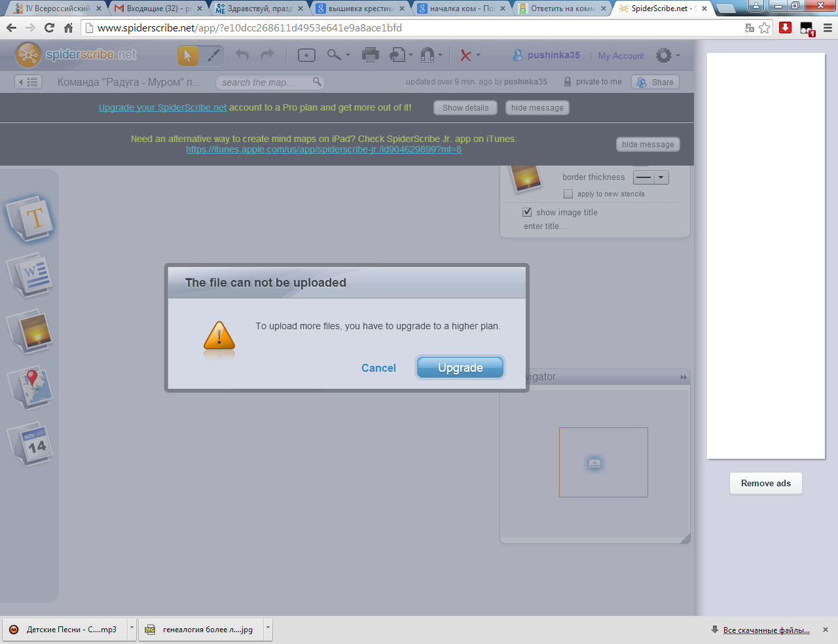Open the генеалогия jpg downloaded file
The image size is (838, 644).
coord(201,630)
